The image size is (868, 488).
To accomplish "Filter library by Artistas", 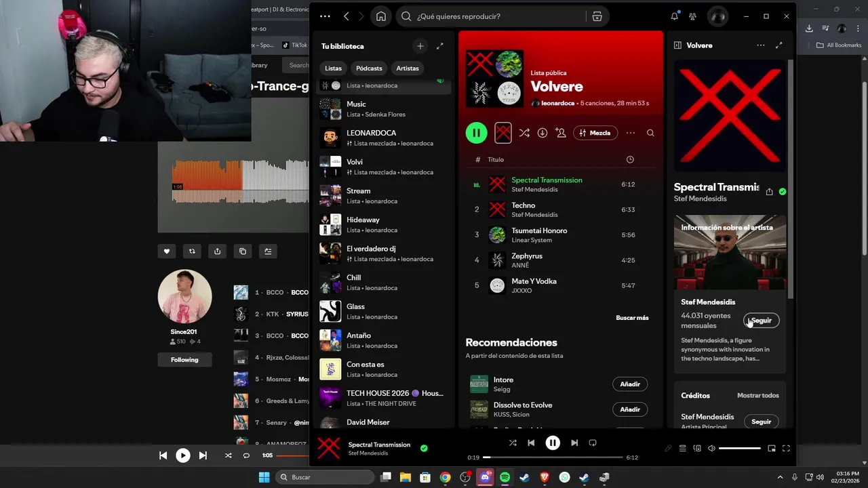I will 408,68.
